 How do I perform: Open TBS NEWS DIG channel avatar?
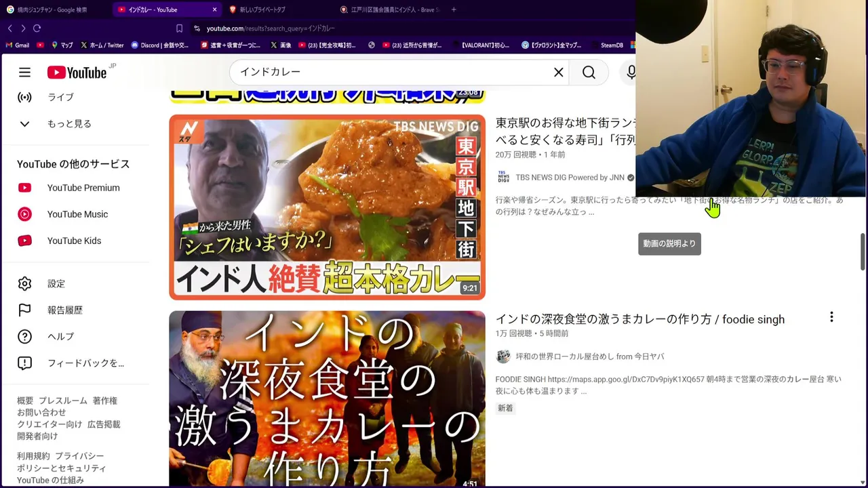pos(503,178)
